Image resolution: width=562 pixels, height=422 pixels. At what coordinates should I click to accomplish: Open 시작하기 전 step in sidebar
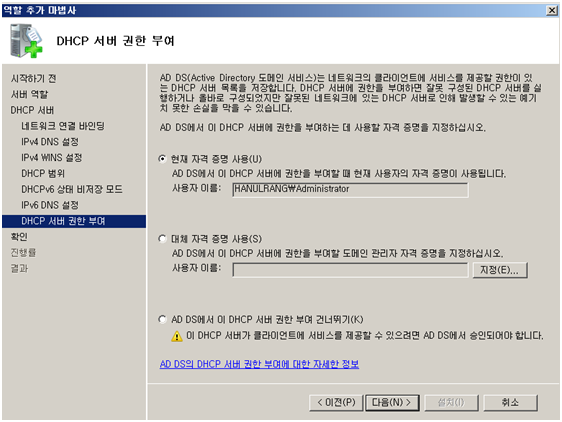33,79
